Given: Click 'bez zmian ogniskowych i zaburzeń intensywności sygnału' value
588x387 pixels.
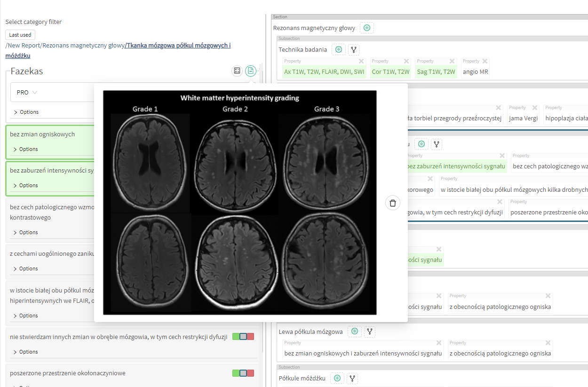Looking at the screenshot, I should click(363, 354).
